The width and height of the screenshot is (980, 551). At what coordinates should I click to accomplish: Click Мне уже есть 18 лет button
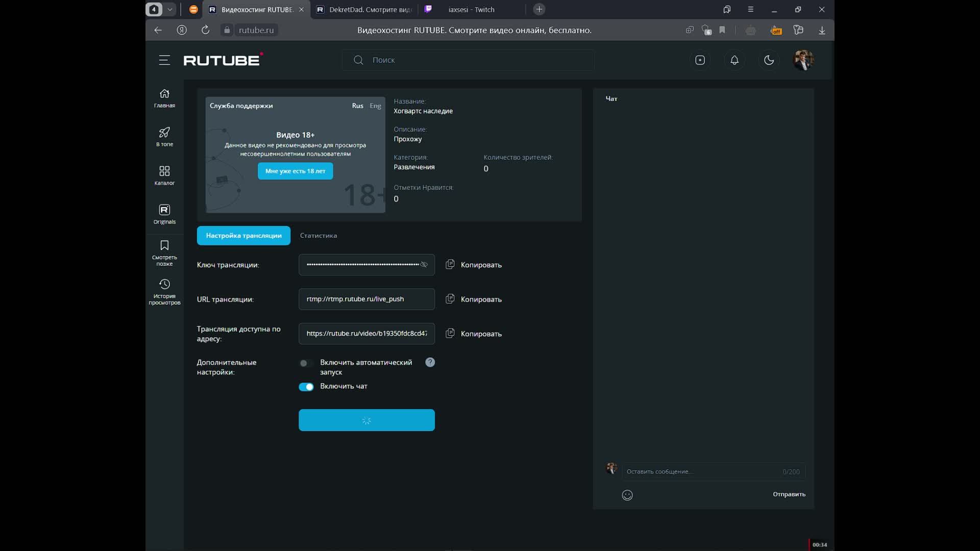coord(295,171)
